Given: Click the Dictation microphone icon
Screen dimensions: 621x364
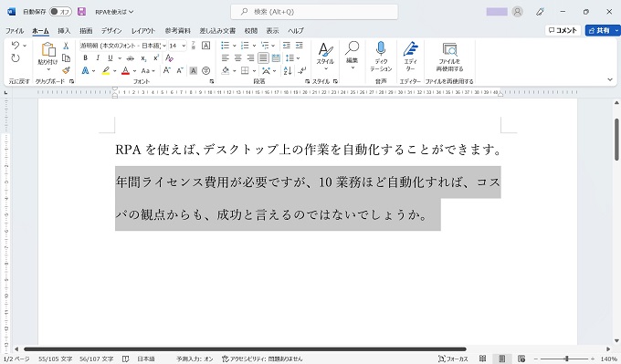Looking at the screenshot, I should tap(381, 48).
